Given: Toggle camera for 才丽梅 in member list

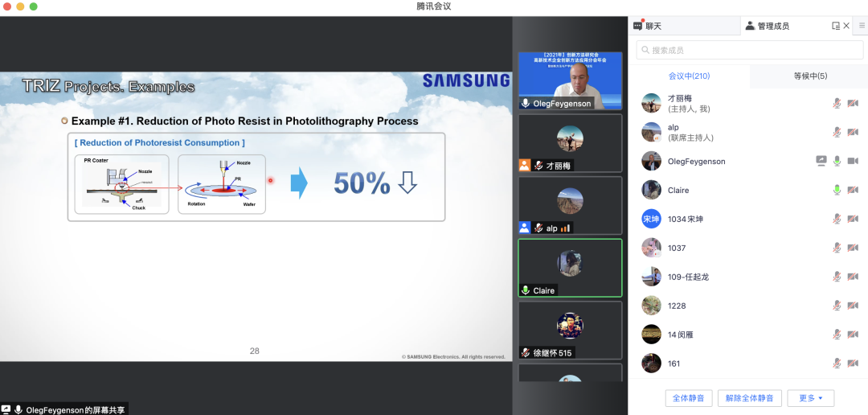Looking at the screenshot, I should point(853,103).
